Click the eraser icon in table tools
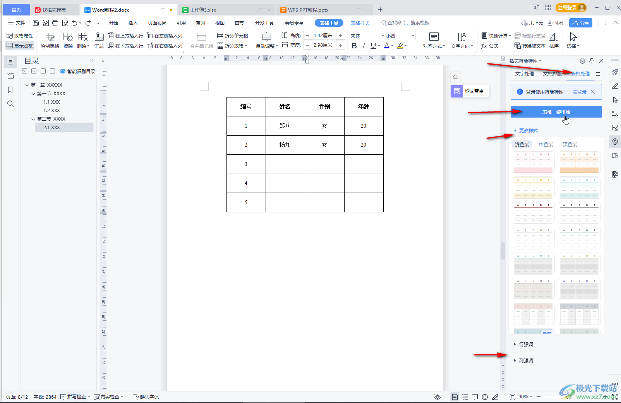This screenshot has height=403, width=621. pos(68,37)
